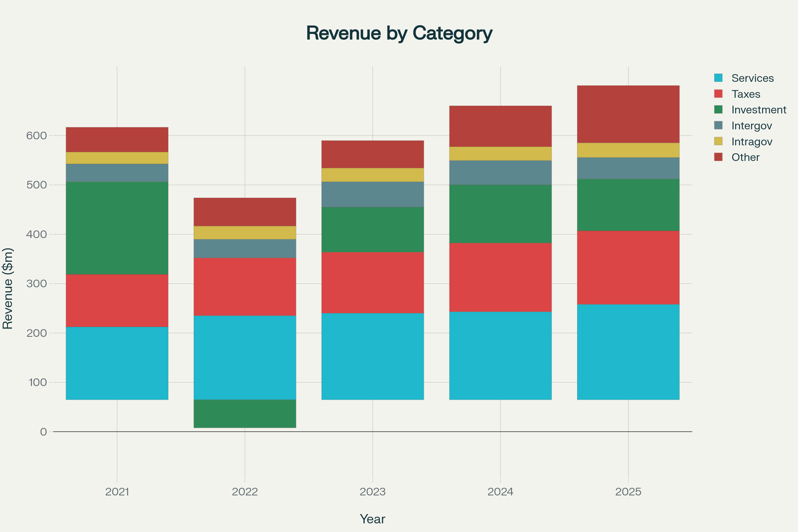798x532 pixels.
Task: Click the 2024 Services cyan segment
Action: [x=500, y=355]
